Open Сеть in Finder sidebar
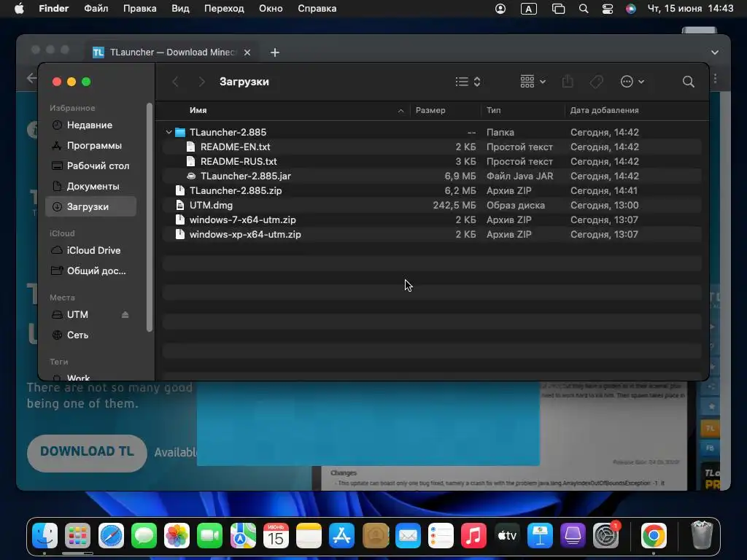Screen dimensions: 747x560 point(91,335)
